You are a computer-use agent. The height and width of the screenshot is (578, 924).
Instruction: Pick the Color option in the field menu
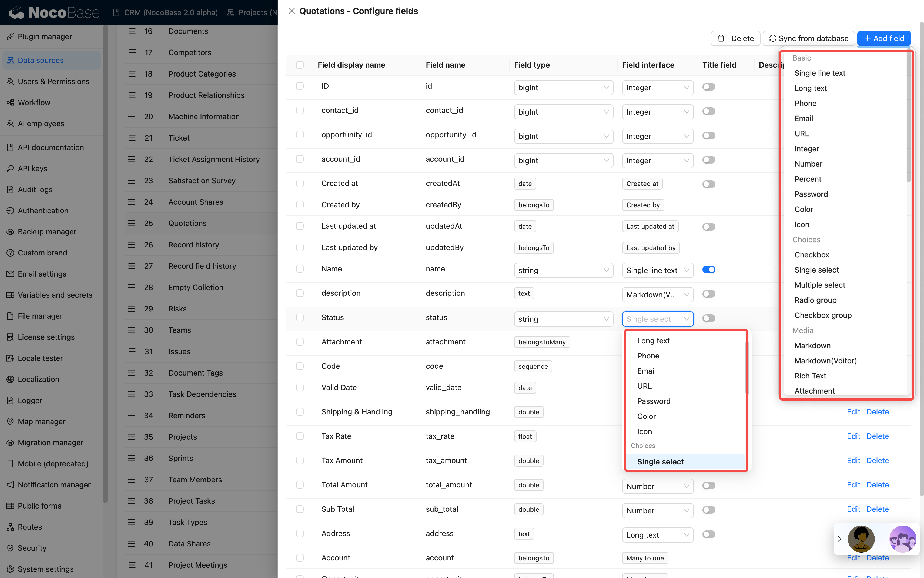(646, 416)
